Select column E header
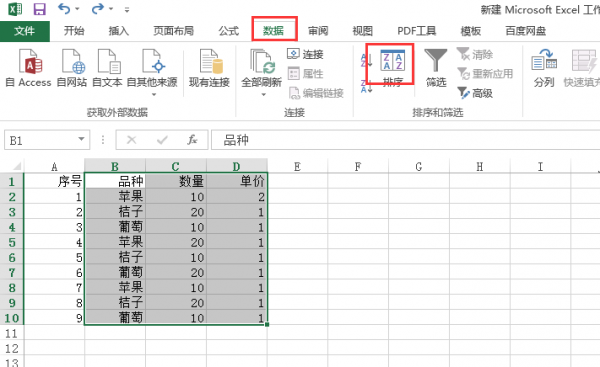The image size is (600, 367). (297, 166)
